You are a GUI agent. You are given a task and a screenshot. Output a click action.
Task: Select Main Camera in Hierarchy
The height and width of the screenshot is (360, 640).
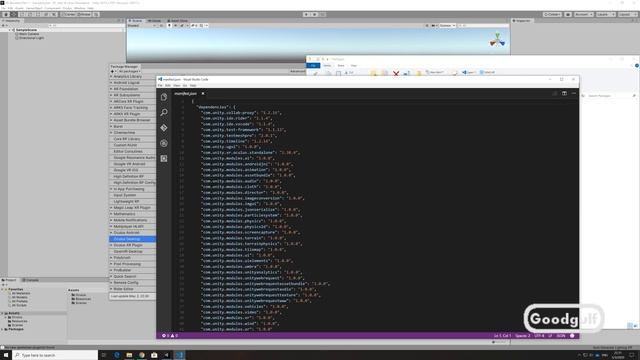coord(29,34)
